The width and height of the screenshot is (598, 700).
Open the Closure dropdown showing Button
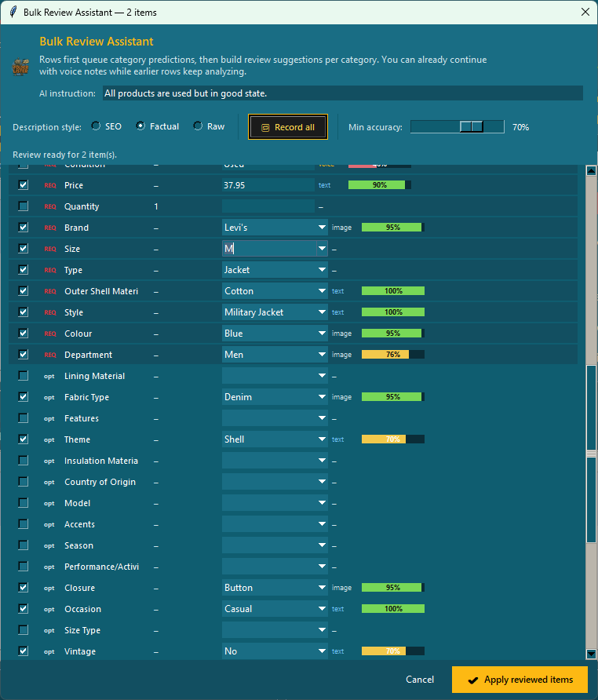pyautogui.click(x=322, y=588)
